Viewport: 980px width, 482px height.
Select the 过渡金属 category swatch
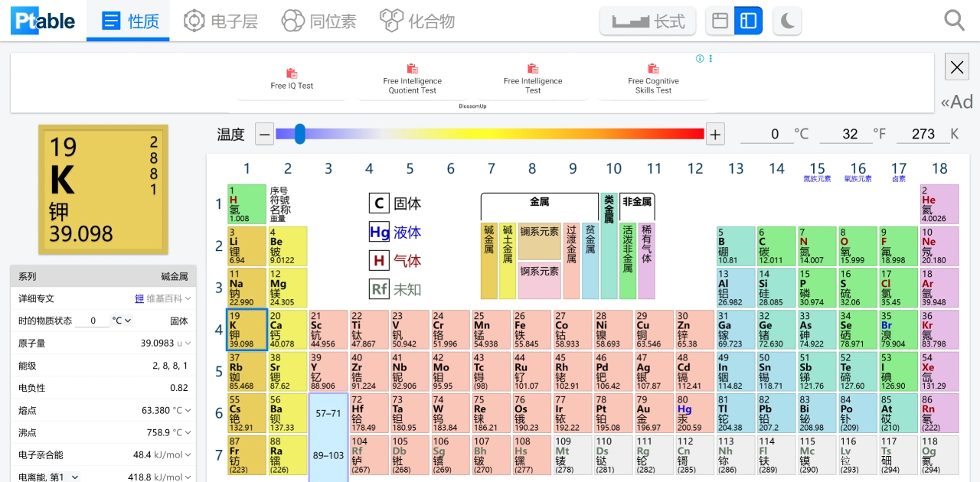pos(571,260)
